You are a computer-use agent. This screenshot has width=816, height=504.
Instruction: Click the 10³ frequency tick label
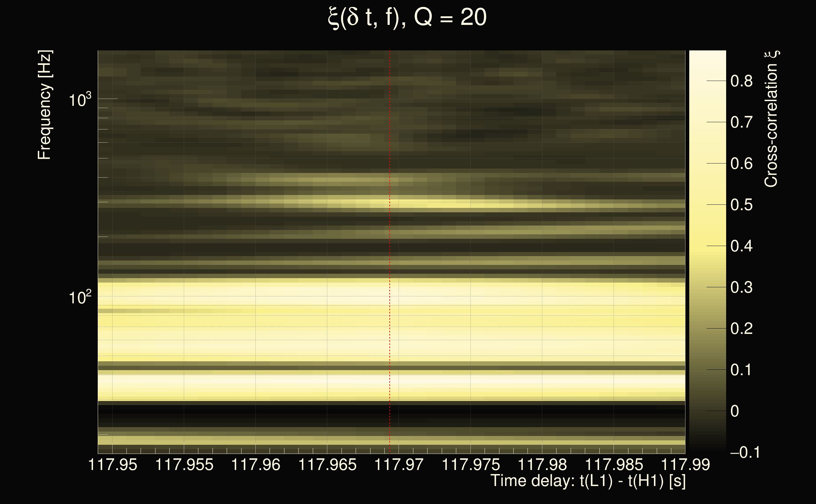pos(80,100)
